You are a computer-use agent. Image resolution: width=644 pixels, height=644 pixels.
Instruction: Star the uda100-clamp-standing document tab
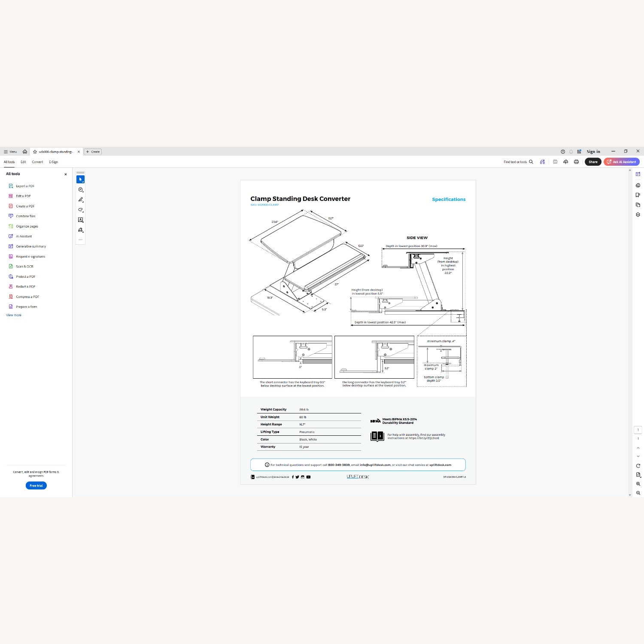[x=35, y=152]
